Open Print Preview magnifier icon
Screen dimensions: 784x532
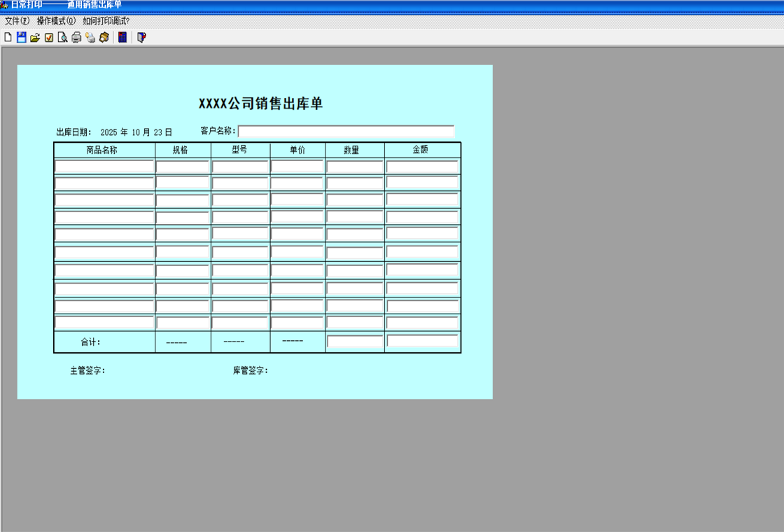tap(62, 38)
